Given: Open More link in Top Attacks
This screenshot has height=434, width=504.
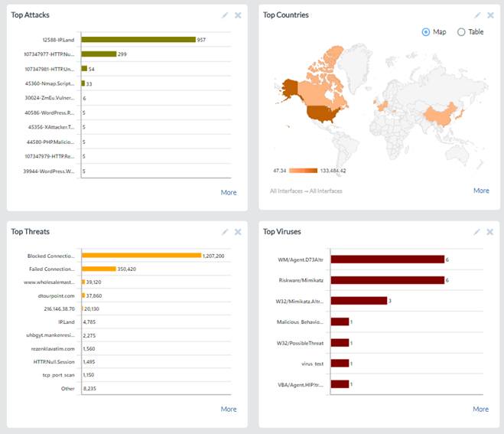Looking at the screenshot, I should (229, 192).
